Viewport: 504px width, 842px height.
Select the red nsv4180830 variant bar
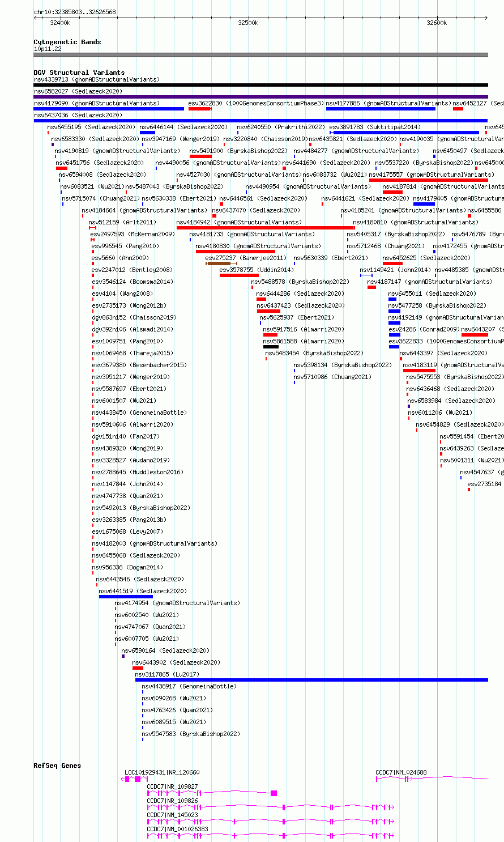point(236,252)
